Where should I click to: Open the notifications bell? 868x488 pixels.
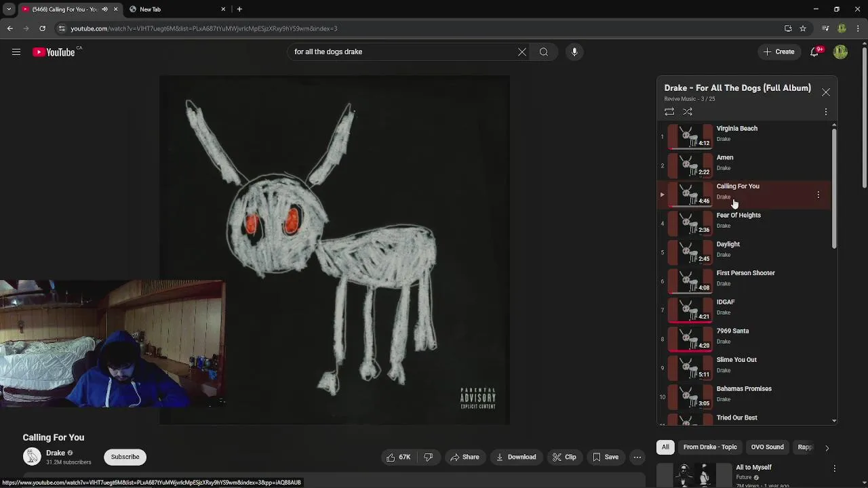click(x=814, y=52)
